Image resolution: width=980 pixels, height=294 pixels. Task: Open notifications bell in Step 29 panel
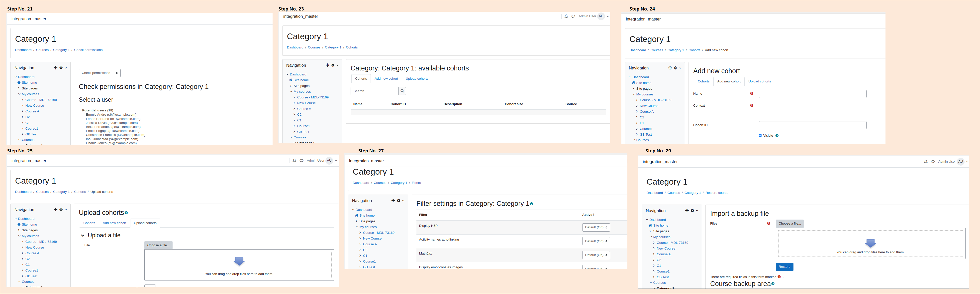pos(926,162)
